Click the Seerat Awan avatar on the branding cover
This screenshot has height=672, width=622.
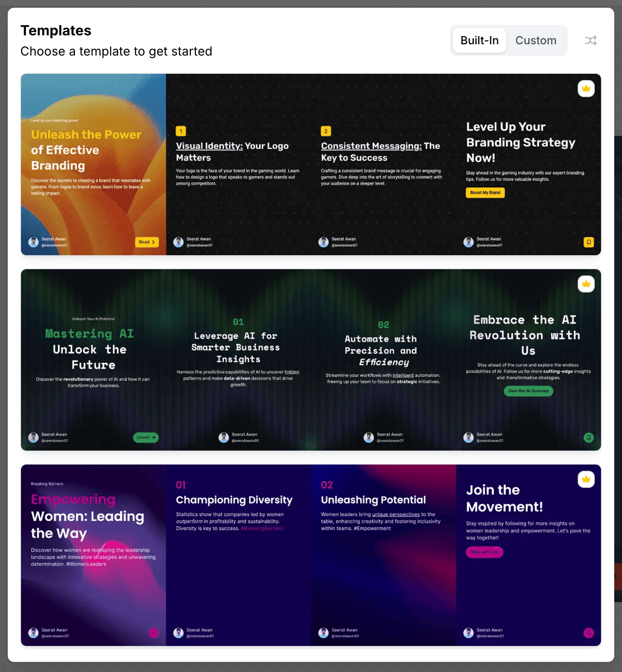(33, 242)
